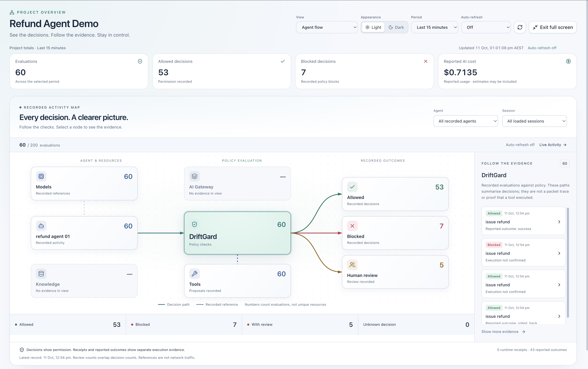
Task: Select the Human review outcome node
Action: tap(395, 272)
